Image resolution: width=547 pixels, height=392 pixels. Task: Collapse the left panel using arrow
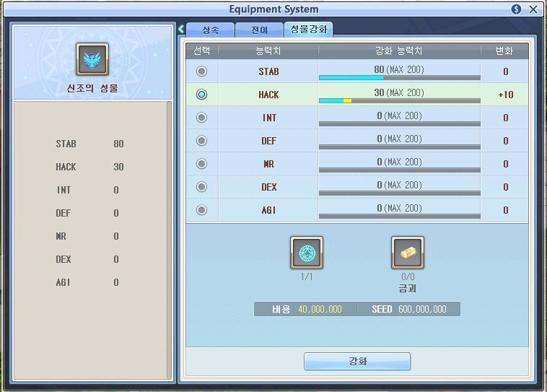point(181,29)
